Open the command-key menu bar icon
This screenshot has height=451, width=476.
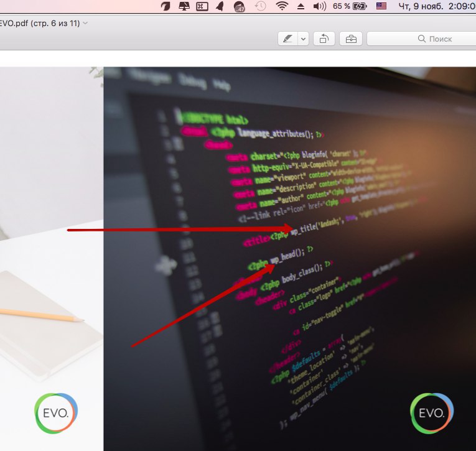coord(202,6)
